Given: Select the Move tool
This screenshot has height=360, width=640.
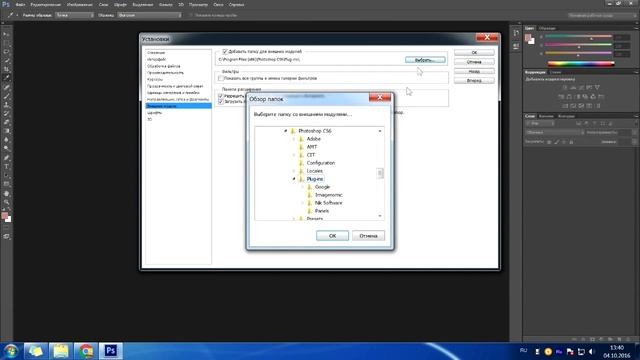Looking at the screenshot, I should 6,35.
